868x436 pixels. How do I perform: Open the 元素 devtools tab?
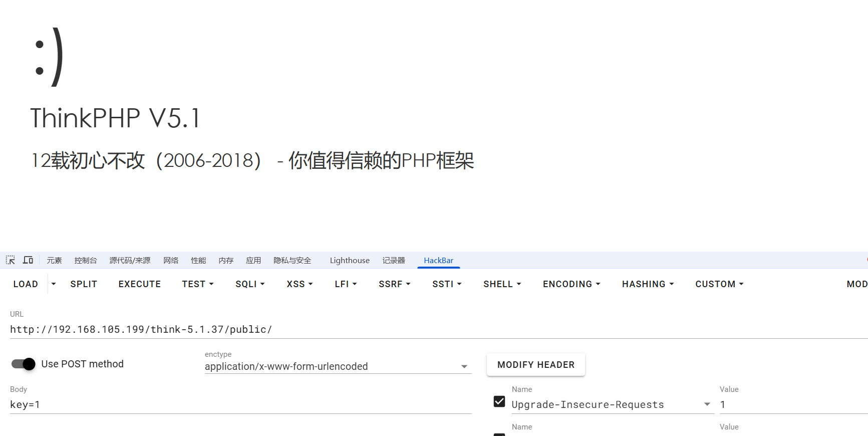[x=54, y=260]
